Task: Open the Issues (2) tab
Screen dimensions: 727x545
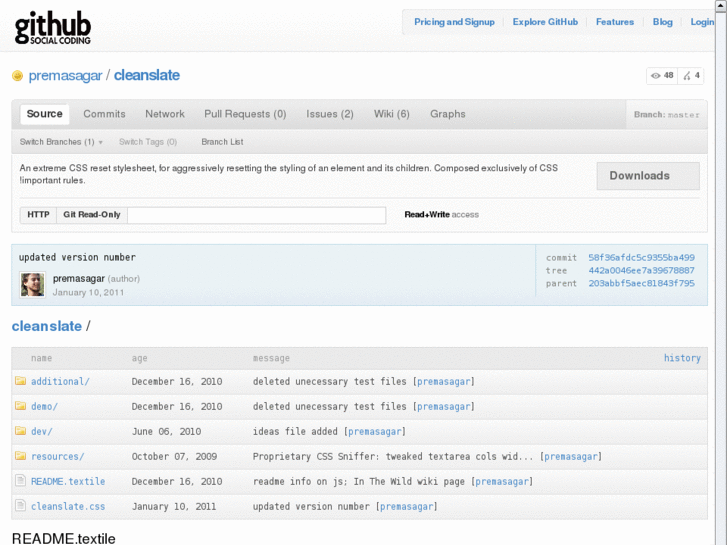Action: tap(329, 114)
